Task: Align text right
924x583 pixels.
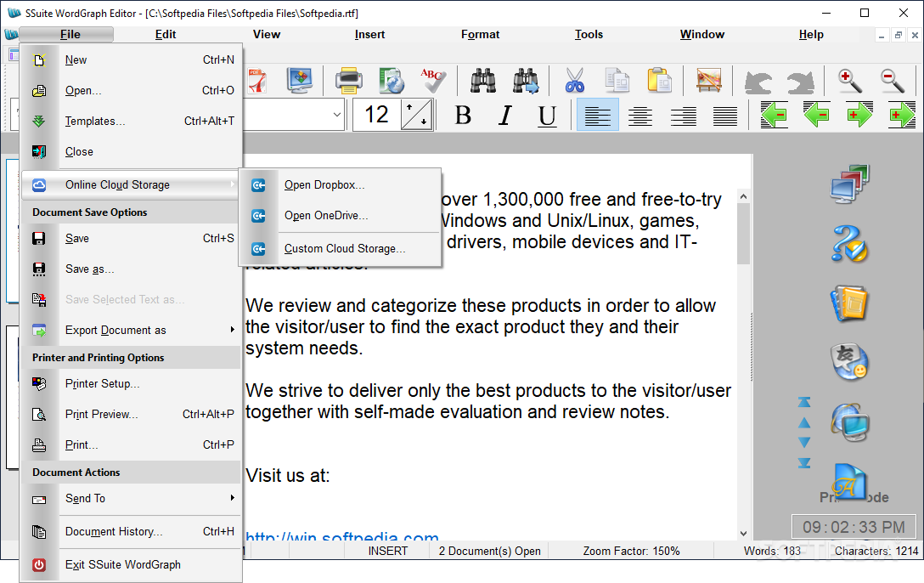Action: [683, 115]
